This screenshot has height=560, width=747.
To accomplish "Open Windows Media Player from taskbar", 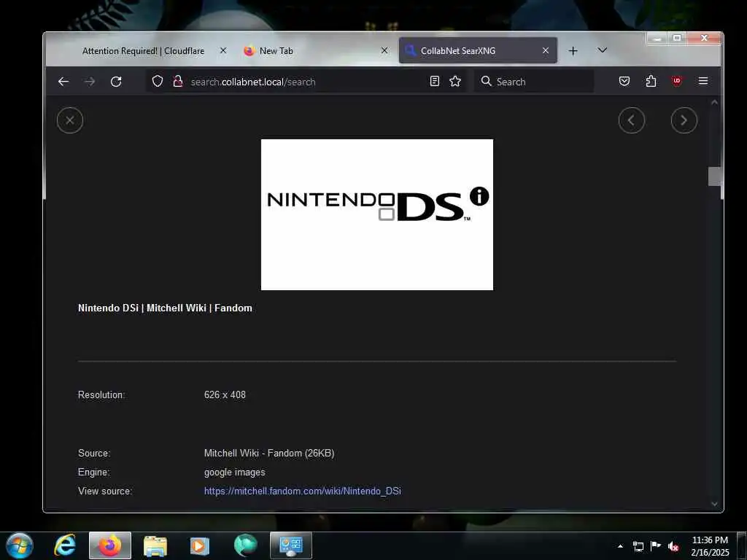I will pos(200,545).
